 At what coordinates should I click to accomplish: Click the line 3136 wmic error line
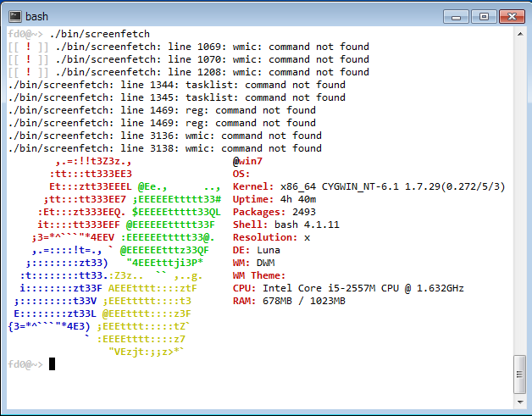point(165,136)
